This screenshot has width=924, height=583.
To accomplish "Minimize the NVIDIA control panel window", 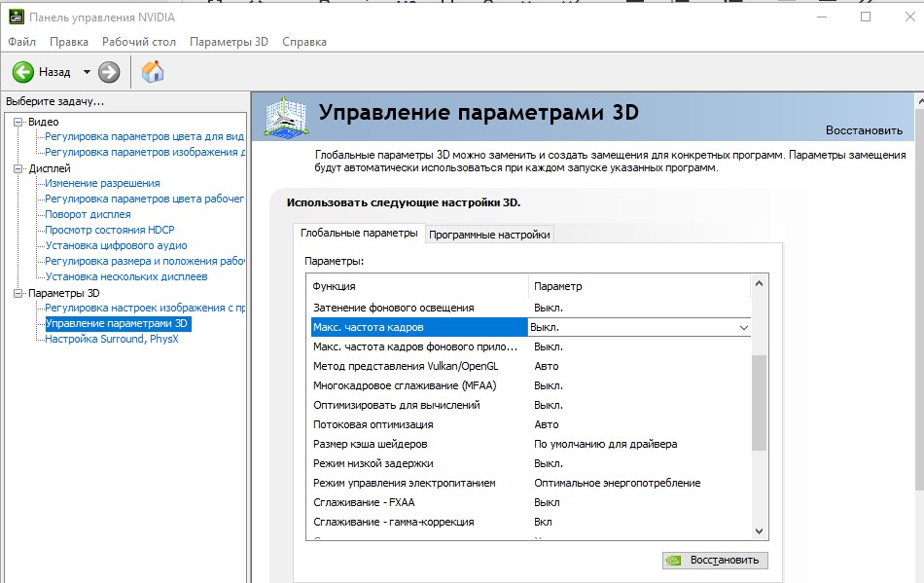I will tap(822, 17).
